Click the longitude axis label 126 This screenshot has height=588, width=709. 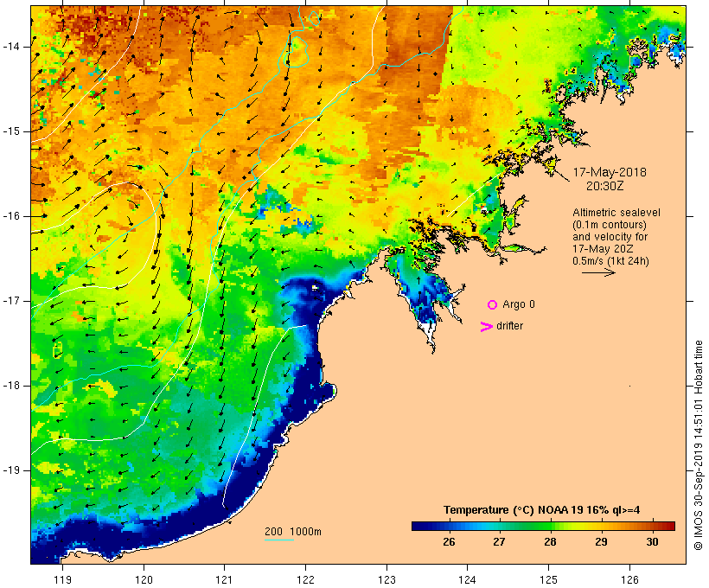point(629,579)
